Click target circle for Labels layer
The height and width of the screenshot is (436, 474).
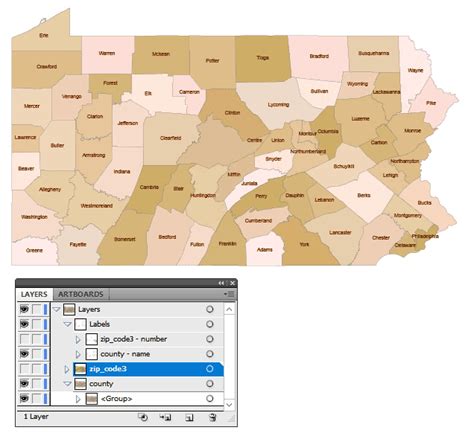210,324
